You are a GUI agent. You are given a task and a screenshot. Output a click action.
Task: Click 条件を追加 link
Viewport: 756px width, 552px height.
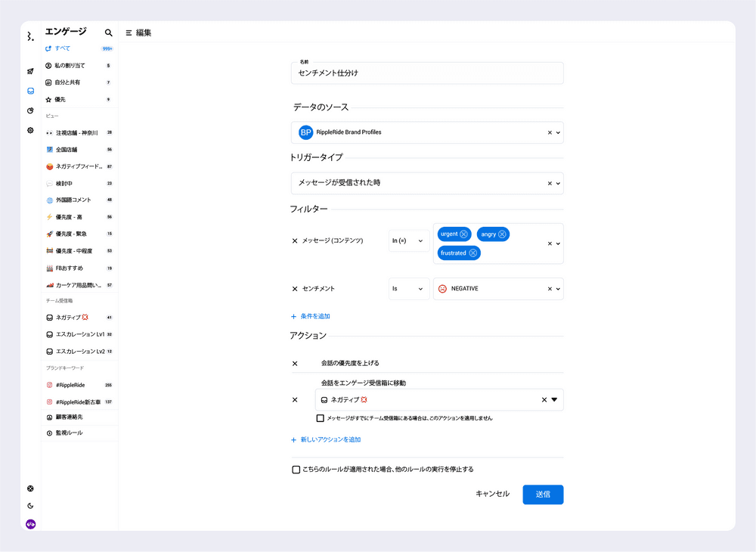pyautogui.click(x=311, y=316)
